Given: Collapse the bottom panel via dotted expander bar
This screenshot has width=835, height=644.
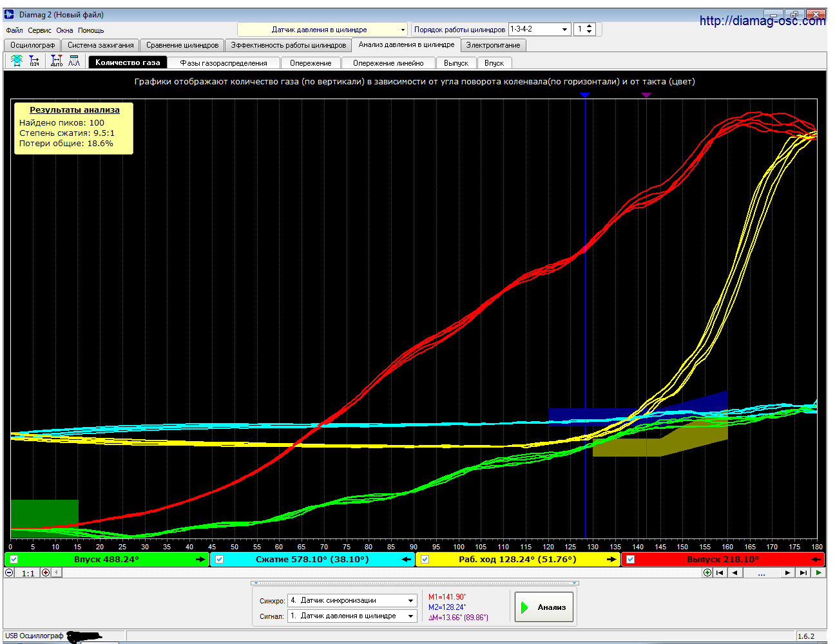Looking at the screenshot, I should [x=414, y=583].
